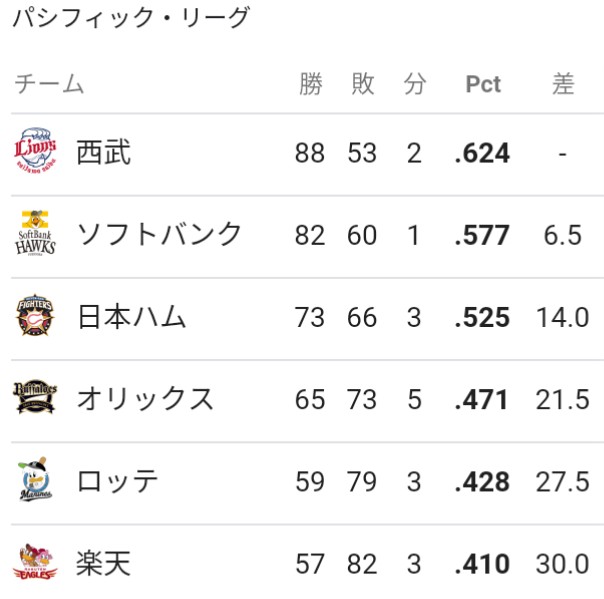The width and height of the screenshot is (604, 599).
Task: Click the Pct column header
Action: point(483,84)
